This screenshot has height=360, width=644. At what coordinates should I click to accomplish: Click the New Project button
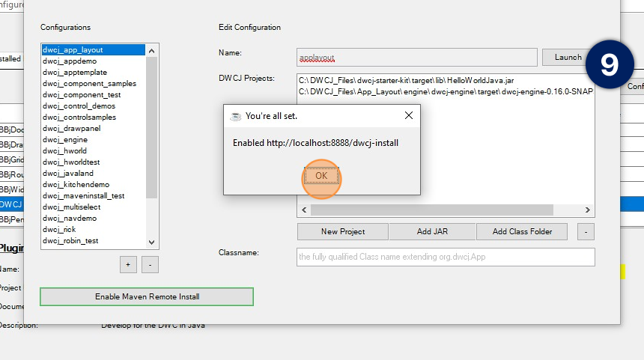pyautogui.click(x=342, y=231)
